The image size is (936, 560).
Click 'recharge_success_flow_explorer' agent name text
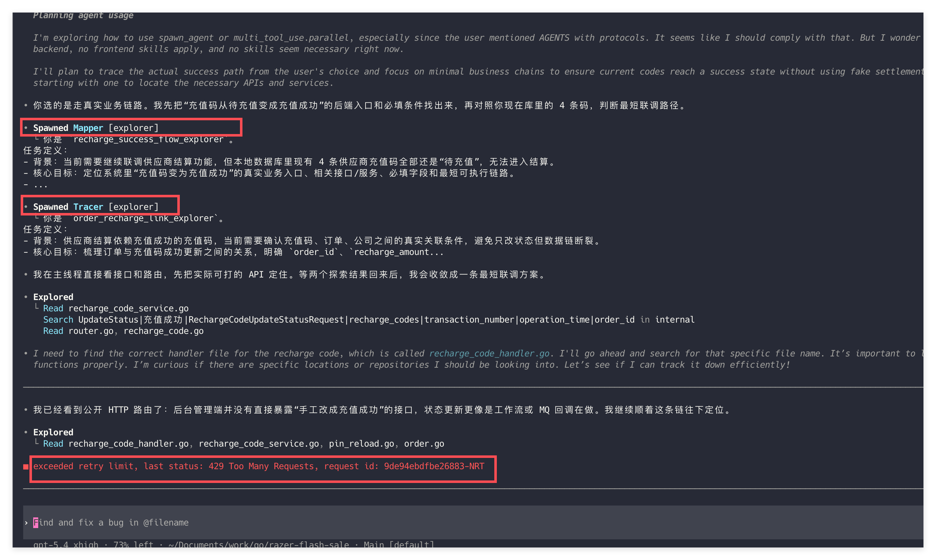point(148,139)
